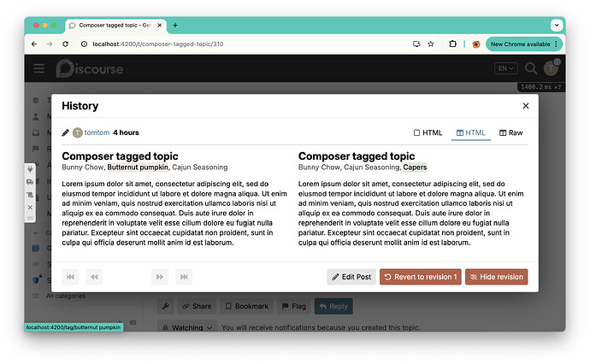Click the Edit Post button
This screenshot has height=364, width=590.
[x=351, y=277]
